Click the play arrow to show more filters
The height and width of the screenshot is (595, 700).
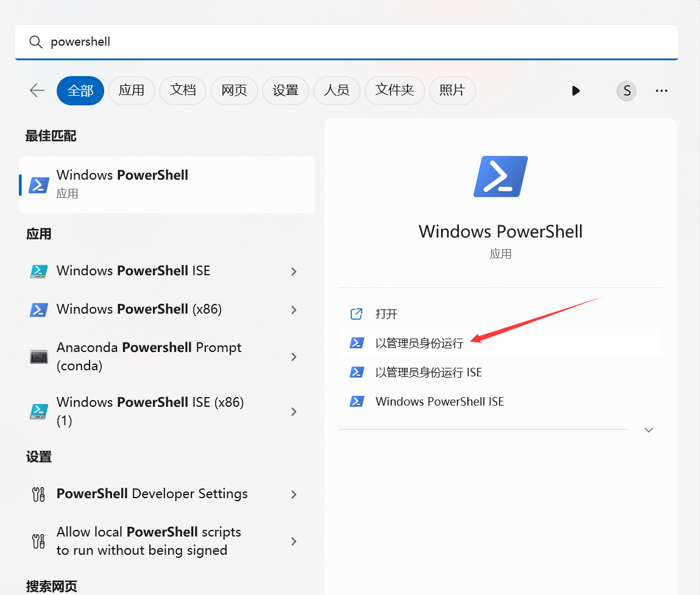click(x=576, y=91)
